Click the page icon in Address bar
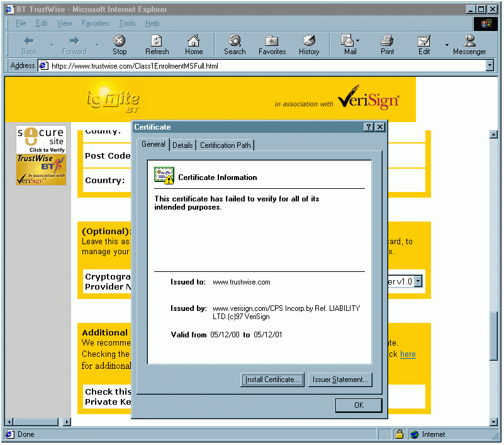 (x=43, y=66)
